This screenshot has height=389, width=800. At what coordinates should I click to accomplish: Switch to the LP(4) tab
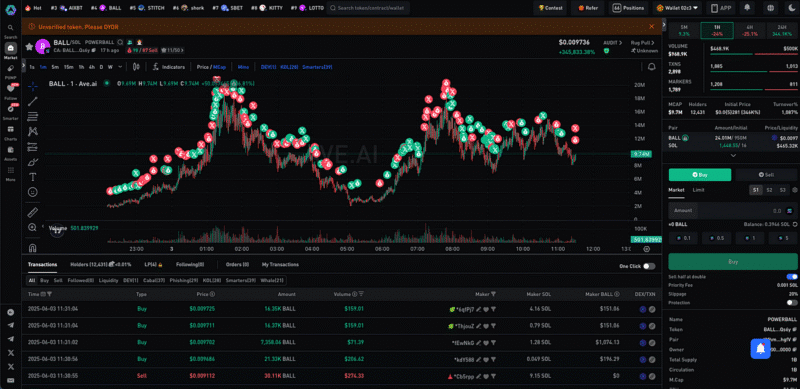153,264
